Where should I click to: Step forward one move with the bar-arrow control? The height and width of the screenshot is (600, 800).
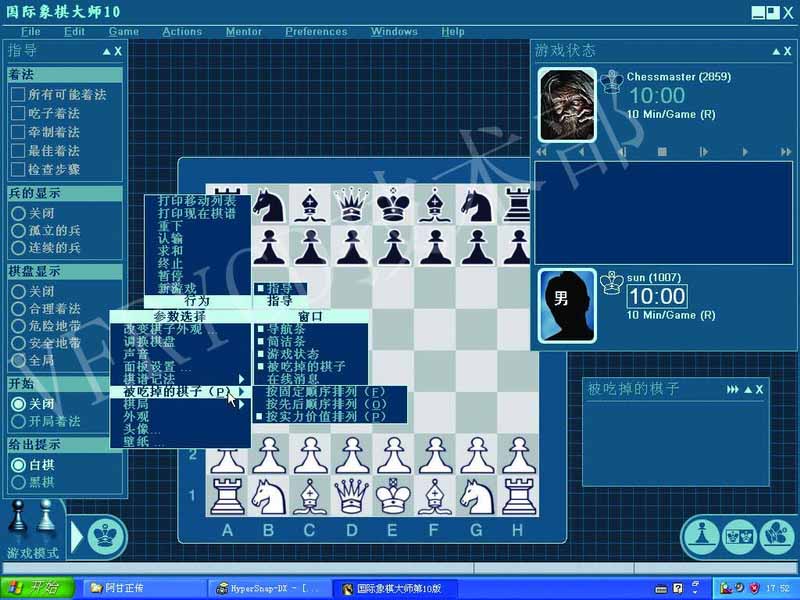(x=704, y=152)
